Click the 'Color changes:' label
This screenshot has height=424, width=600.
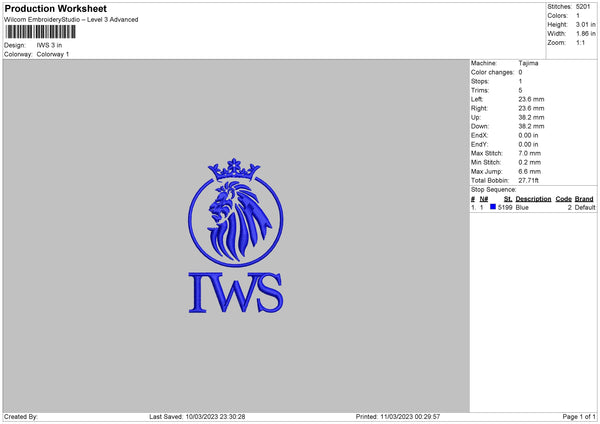tap(492, 72)
